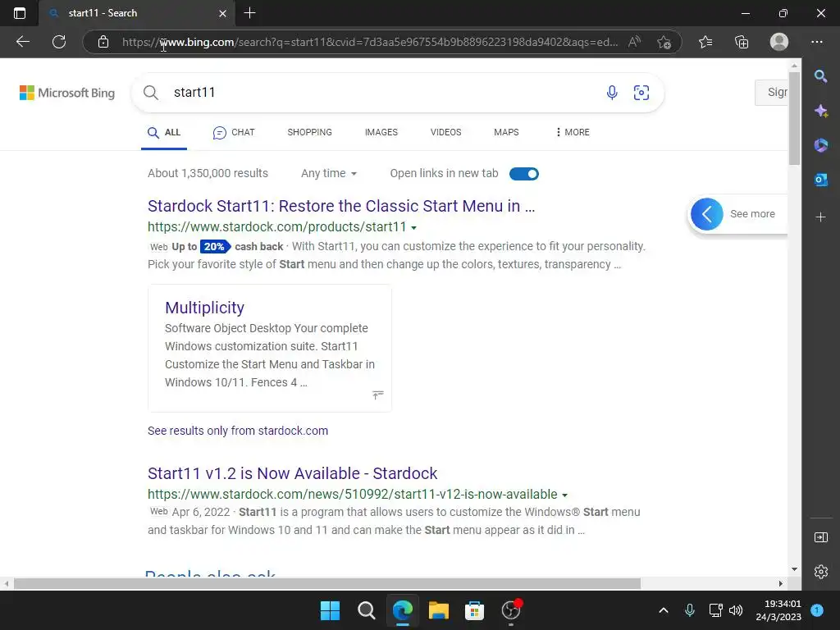Open the sidebar sparkle Discover icon
Screen dimensions: 840x630
[820, 111]
